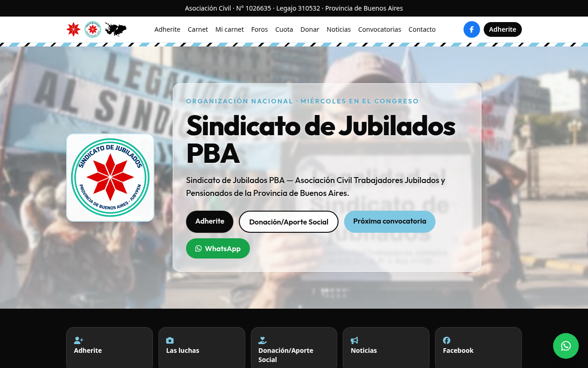
Task: Go to Mi carnet menu item
Action: 230,29
